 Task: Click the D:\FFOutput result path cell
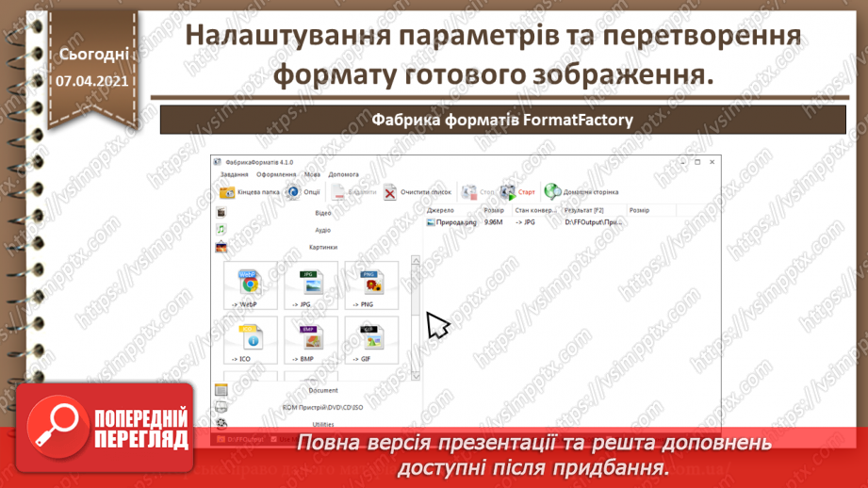pyautogui.click(x=594, y=222)
